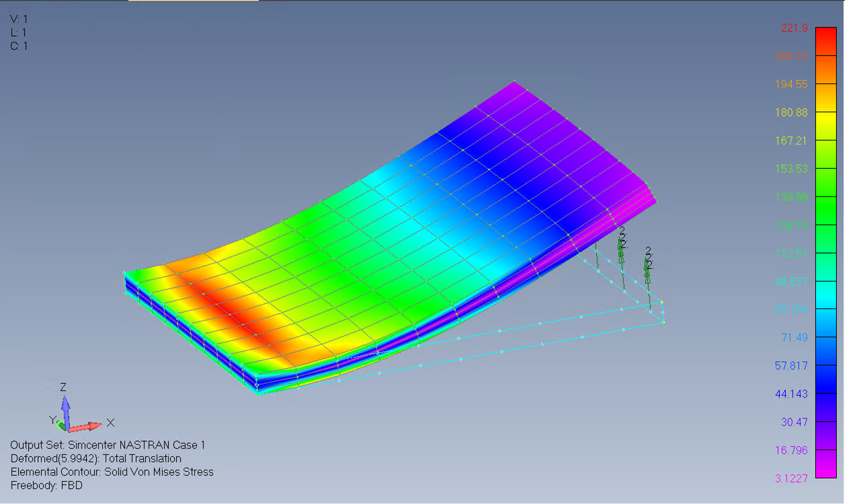
Task: Click the legend value 71.49
Action: (x=794, y=338)
